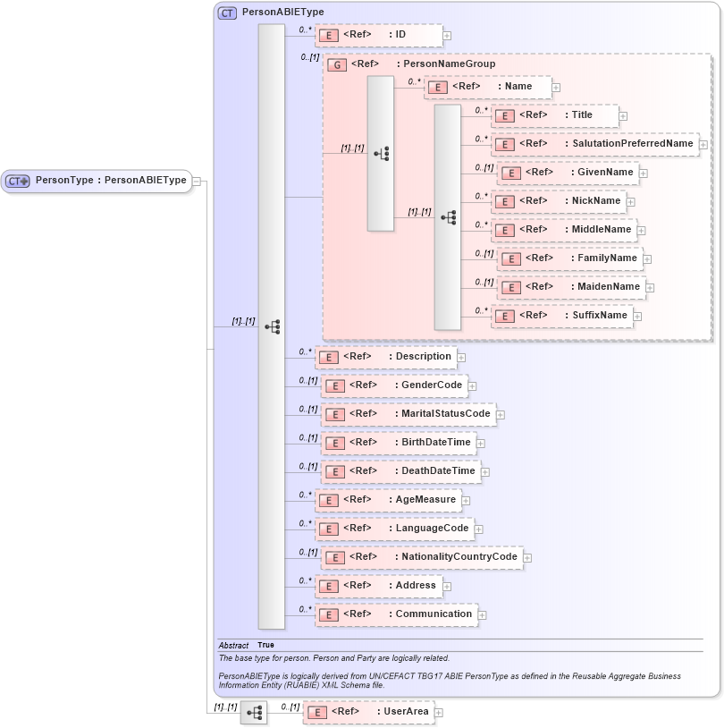Screen dimensions: 724x728
Task: Expand the NationalityCountryCode element
Action: point(527,557)
